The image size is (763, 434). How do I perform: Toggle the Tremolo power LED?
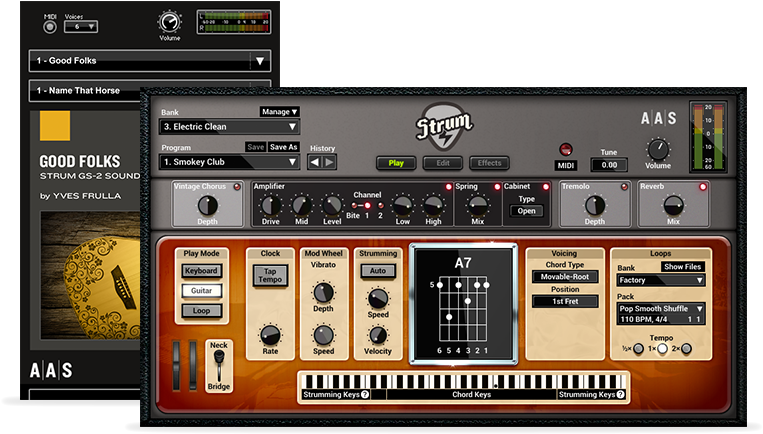pos(624,187)
